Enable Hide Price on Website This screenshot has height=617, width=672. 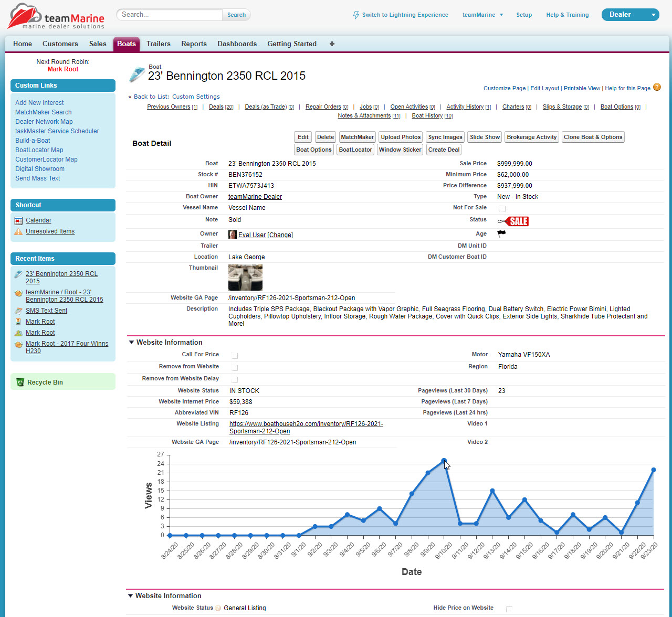coord(509,608)
